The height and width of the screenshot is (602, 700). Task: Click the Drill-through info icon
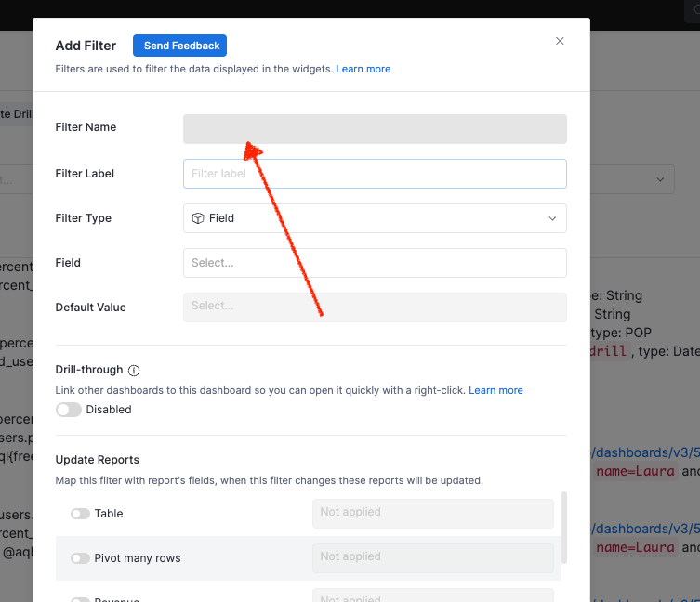(134, 371)
